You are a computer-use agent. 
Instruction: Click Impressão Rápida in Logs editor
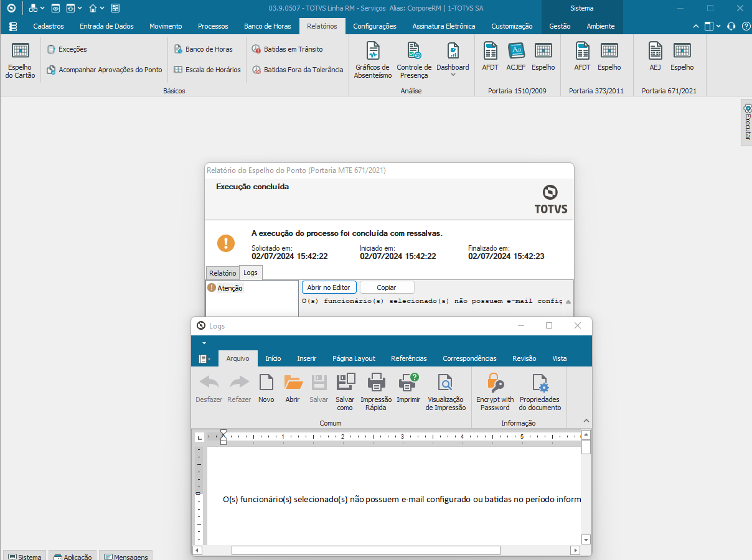(x=376, y=392)
